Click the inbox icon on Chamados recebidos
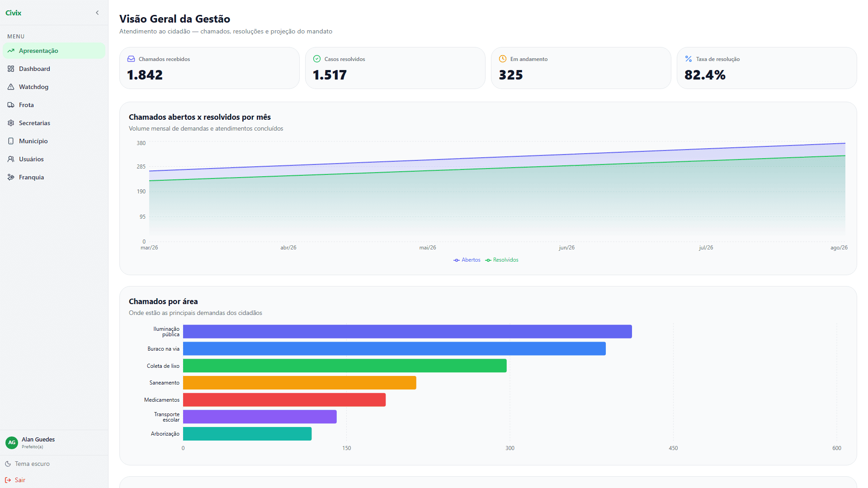Screen dimensions: 868x488 pyautogui.click(x=131, y=59)
